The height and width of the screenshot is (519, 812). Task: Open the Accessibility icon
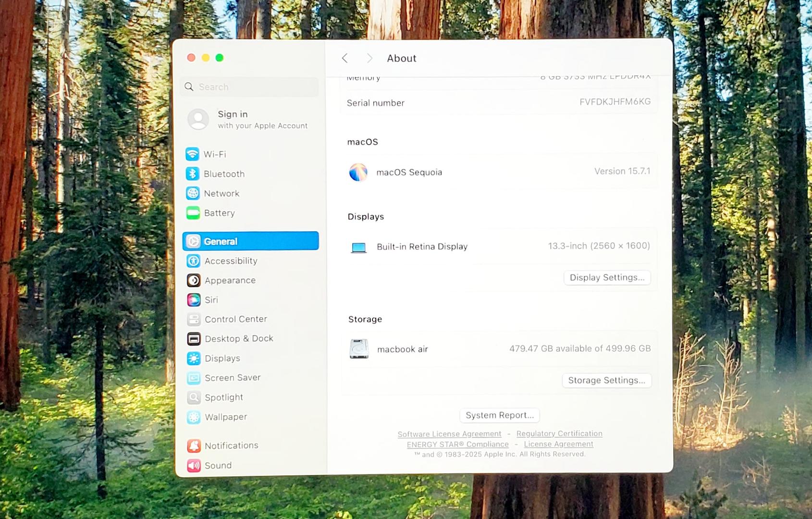click(x=194, y=261)
